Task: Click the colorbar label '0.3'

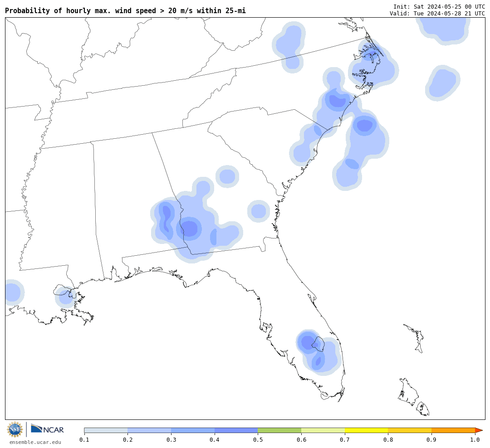Action: [171, 440]
